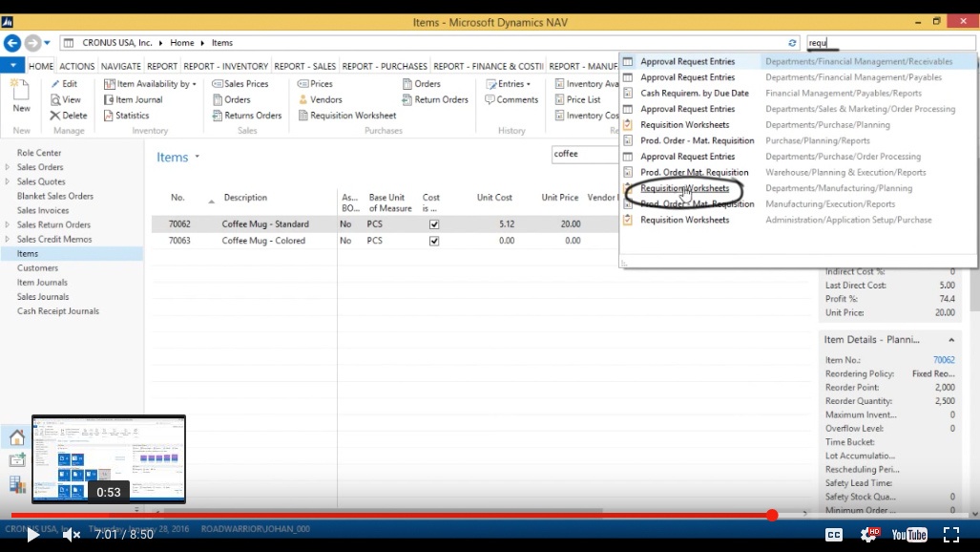Expand the Sales Return Orders node

click(8, 224)
